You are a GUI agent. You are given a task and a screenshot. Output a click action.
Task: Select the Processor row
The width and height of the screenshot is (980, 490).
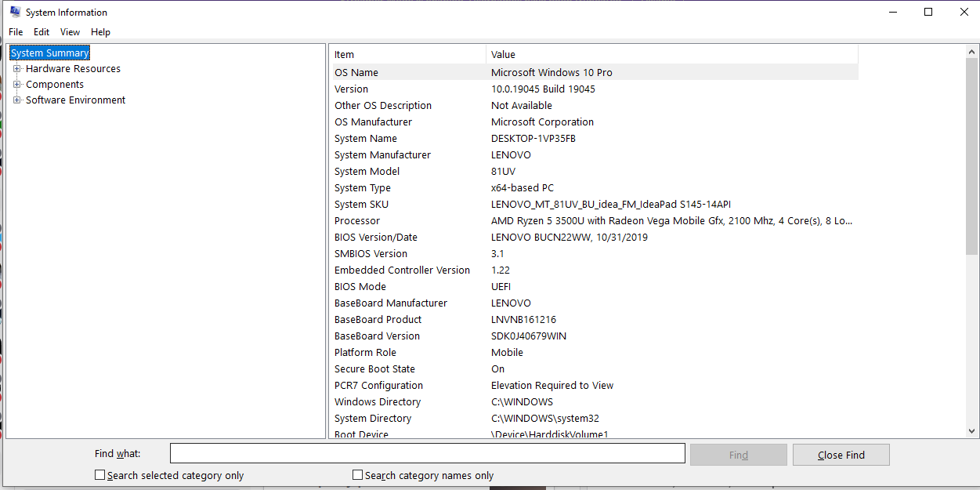click(594, 220)
